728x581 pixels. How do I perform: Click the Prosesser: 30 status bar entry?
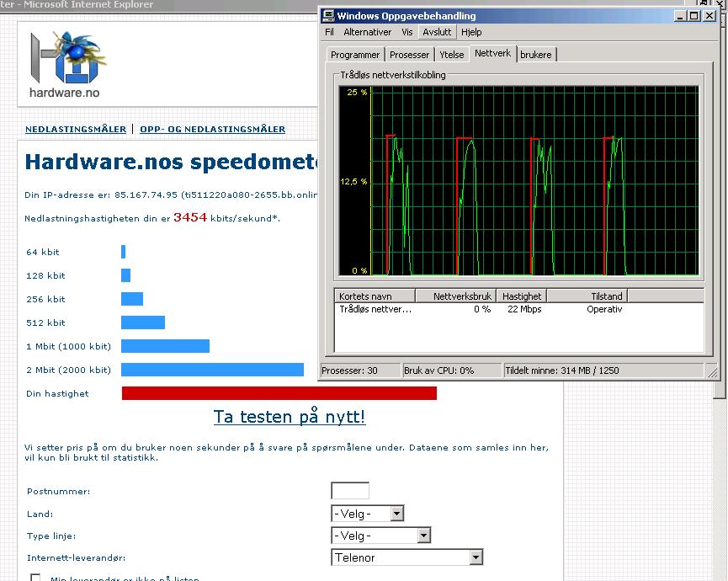pyautogui.click(x=360, y=370)
